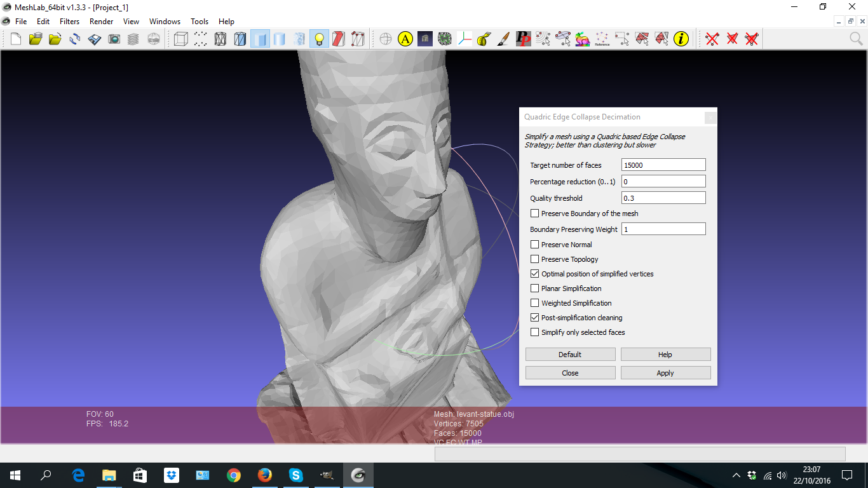
Task: Click the Close button in decimation dialog
Action: [570, 373]
